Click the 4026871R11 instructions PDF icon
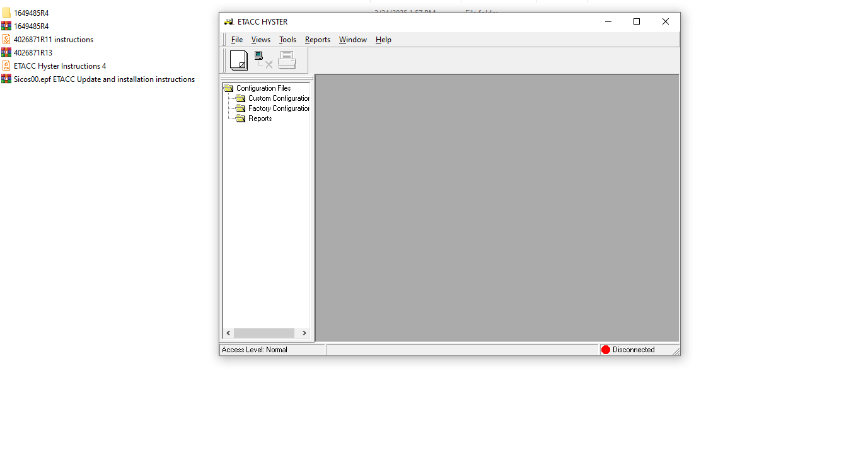868x460 pixels. [6, 39]
